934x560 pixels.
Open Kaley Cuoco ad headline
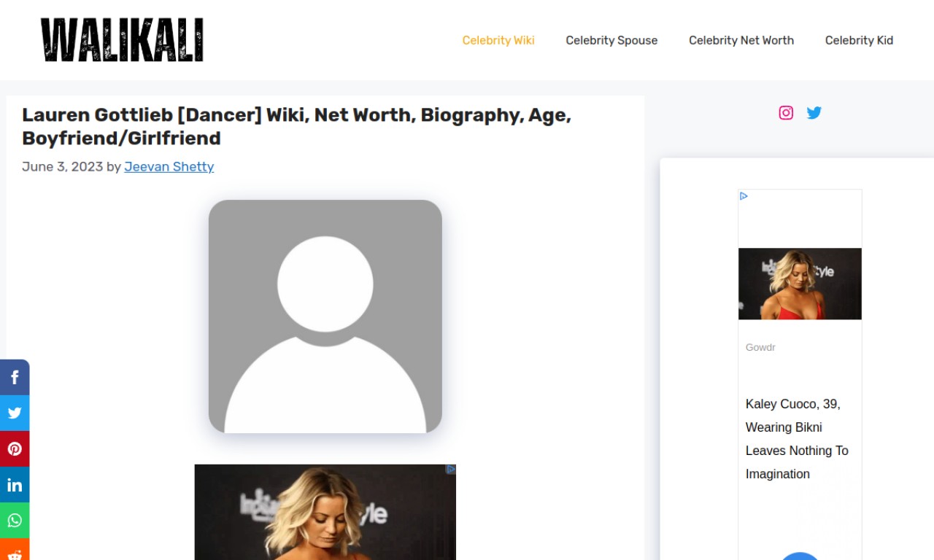pos(797,439)
